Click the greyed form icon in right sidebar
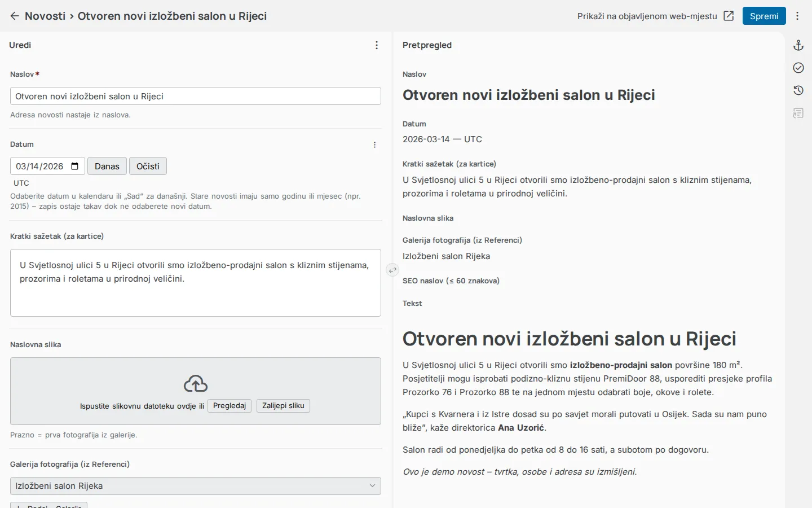Image resolution: width=812 pixels, height=508 pixels. (x=798, y=113)
